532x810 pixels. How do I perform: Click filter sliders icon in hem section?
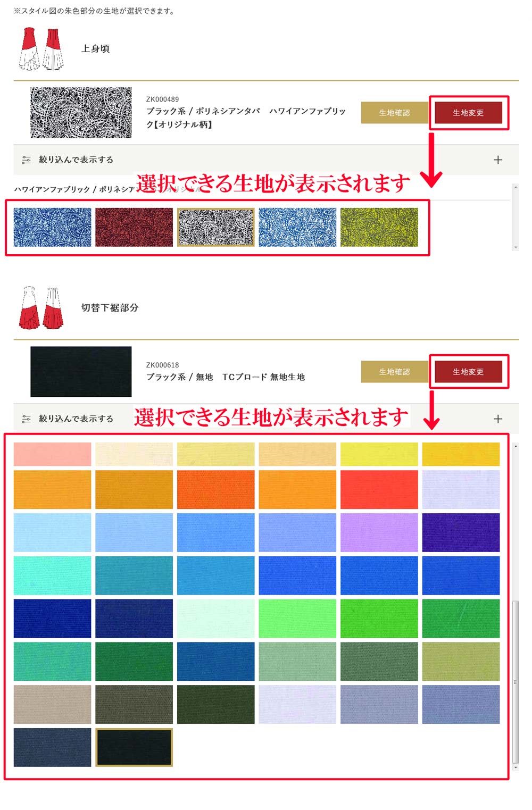pyautogui.click(x=26, y=419)
